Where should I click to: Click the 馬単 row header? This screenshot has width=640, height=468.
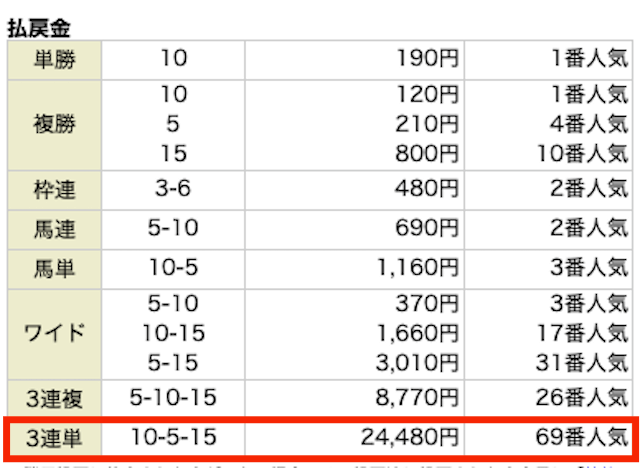point(54,269)
